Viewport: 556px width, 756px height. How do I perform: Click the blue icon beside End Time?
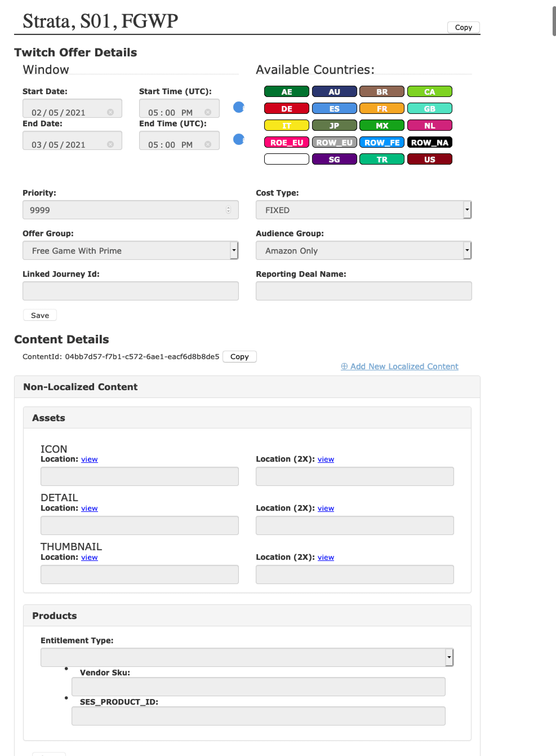click(239, 140)
